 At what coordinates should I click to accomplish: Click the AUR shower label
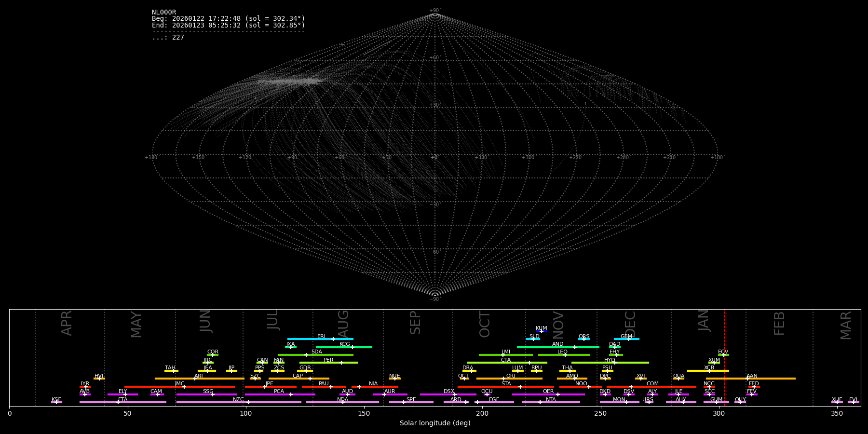[390, 392]
